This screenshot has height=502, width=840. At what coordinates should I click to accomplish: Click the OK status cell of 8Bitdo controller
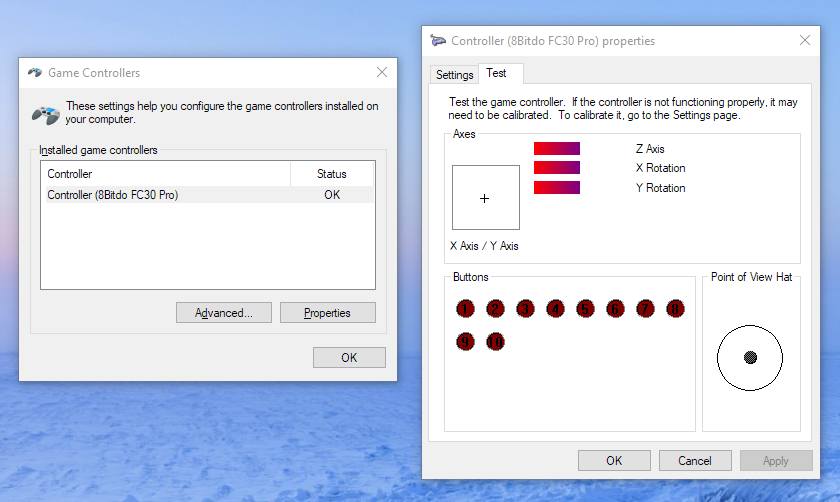pos(332,194)
